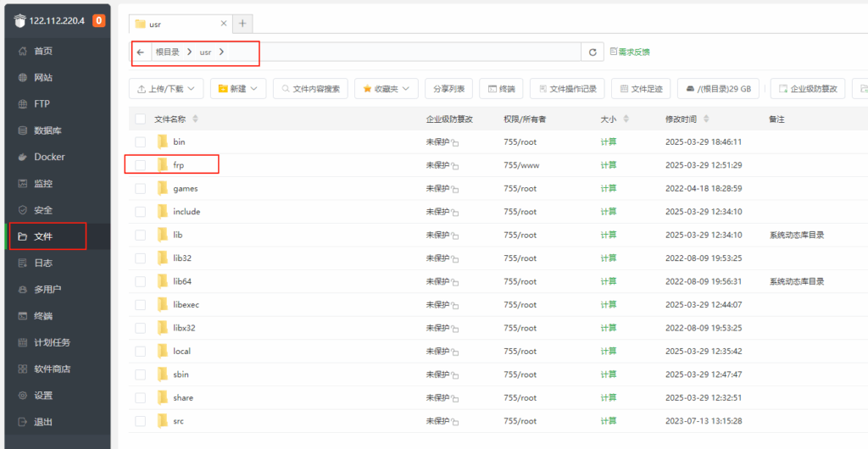Check the box for the include folder
Viewport: 868px width, 449px height.
coord(140,212)
